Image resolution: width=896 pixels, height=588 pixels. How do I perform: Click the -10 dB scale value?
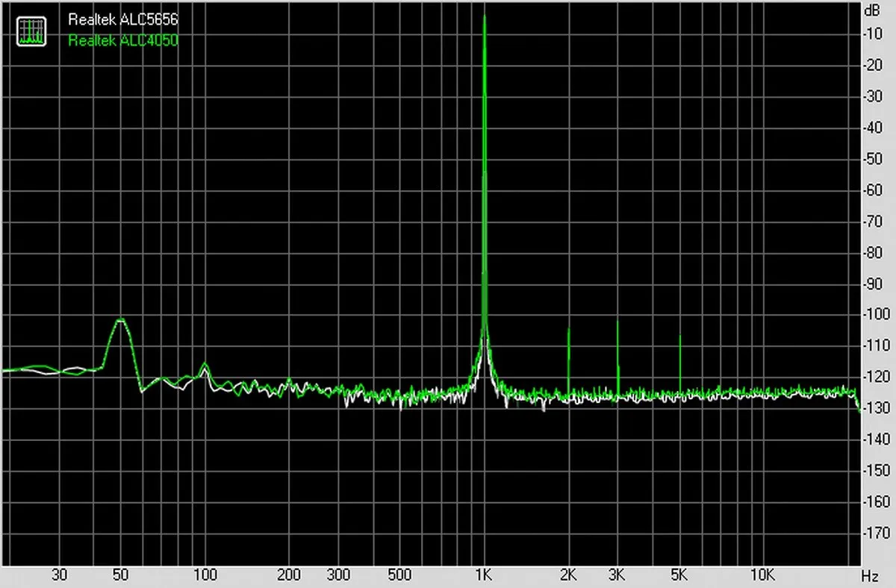coord(874,34)
